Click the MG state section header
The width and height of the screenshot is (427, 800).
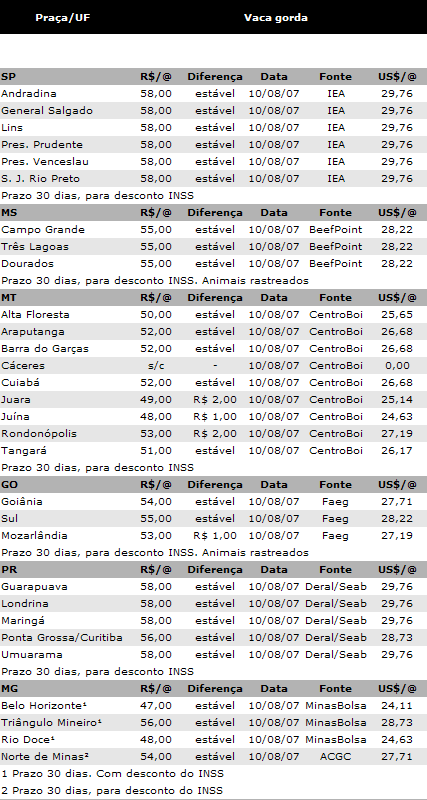point(8,689)
